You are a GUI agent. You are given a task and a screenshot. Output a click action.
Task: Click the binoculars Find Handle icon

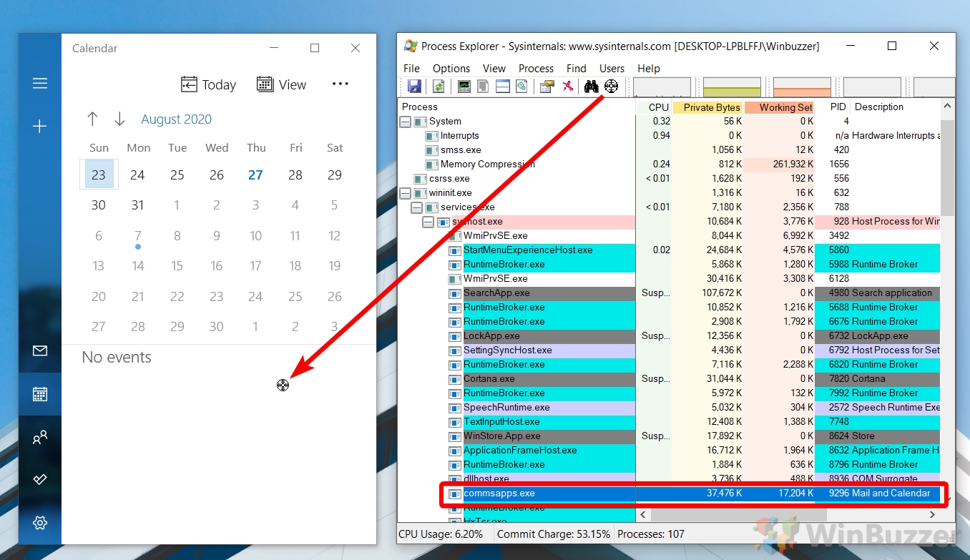[591, 87]
